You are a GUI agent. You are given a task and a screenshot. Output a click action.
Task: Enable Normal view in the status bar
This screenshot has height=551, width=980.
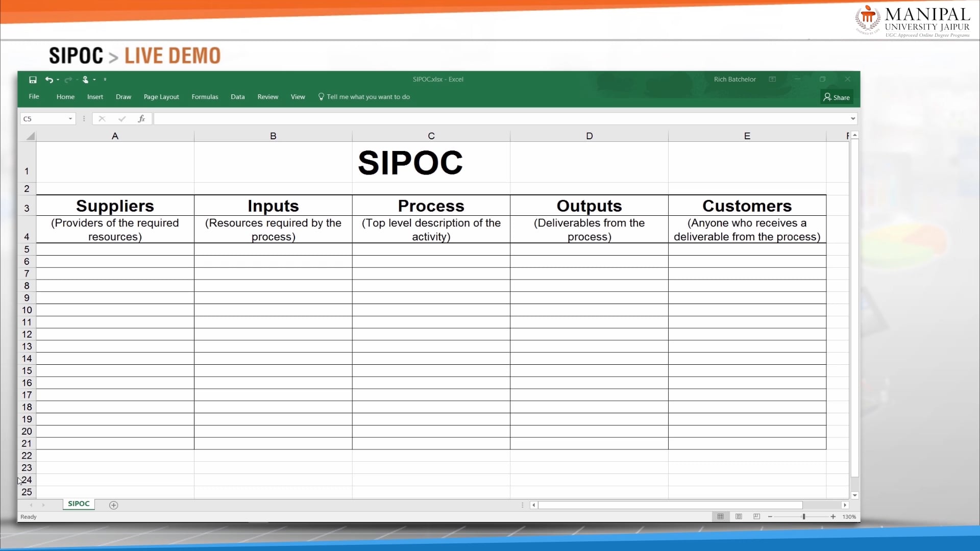[x=720, y=516]
